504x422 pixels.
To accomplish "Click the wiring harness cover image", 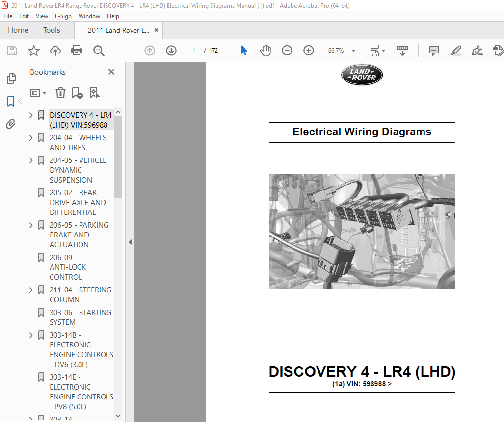I will point(362,232).
